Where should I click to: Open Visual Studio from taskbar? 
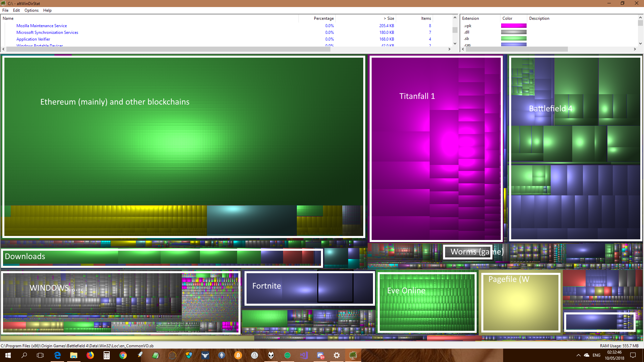click(304, 355)
